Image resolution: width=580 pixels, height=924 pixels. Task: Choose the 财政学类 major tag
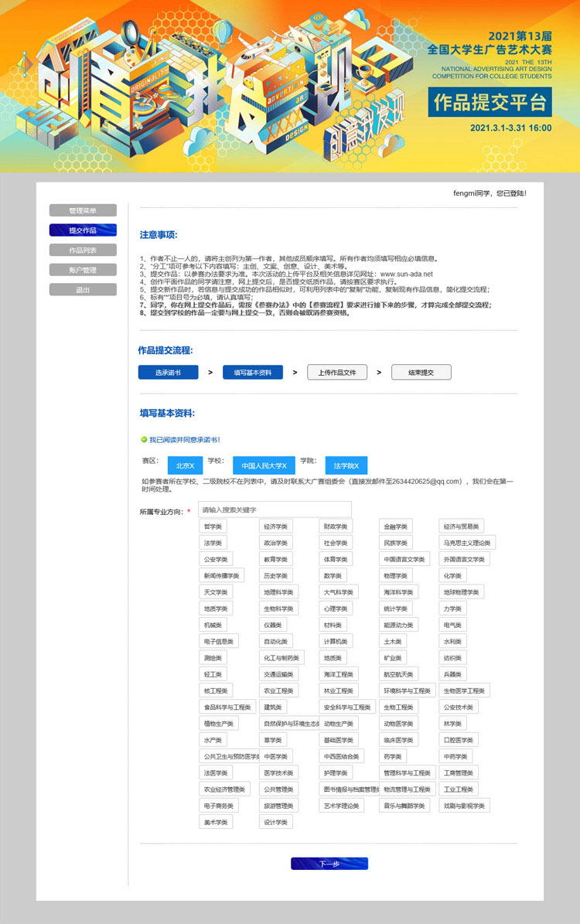click(x=336, y=527)
